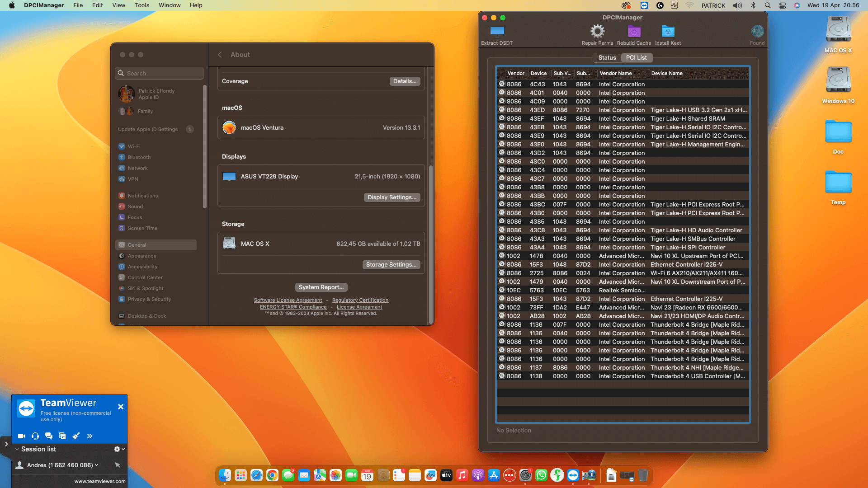The image size is (868, 488).
Task: Click the TeamViewer chat icon
Action: 49,436
